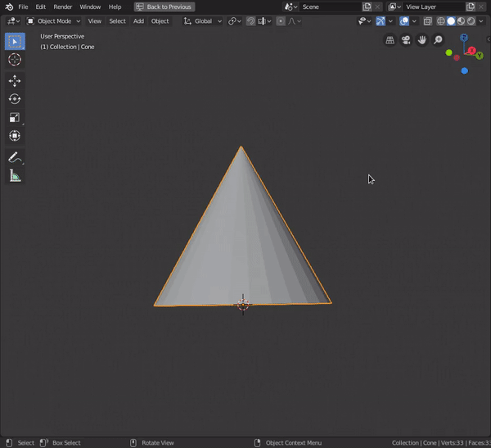Open the viewport Add menu
The height and width of the screenshot is (448, 491).
tap(139, 21)
